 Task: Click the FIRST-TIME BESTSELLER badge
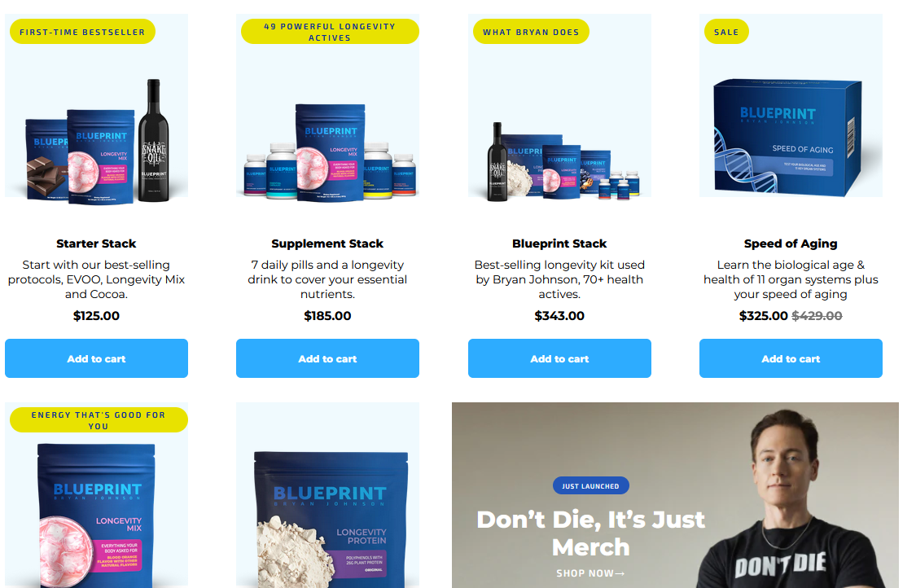(x=82, y=32)
